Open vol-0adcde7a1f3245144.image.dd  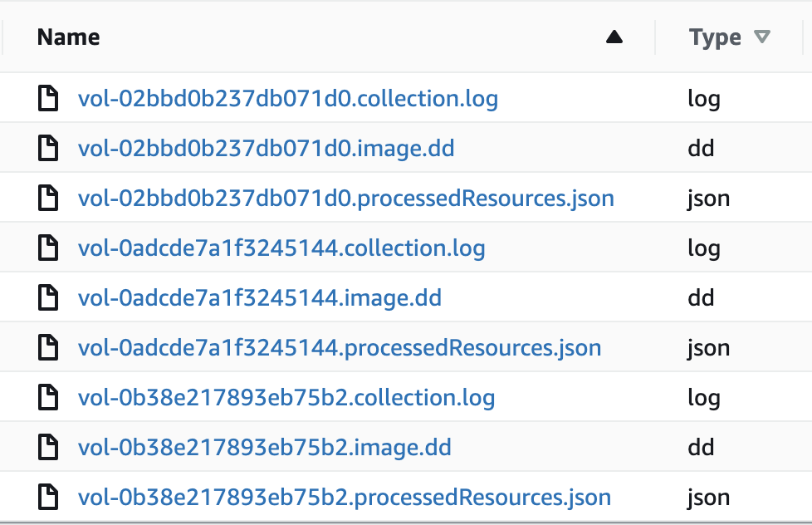coord(260,297)
